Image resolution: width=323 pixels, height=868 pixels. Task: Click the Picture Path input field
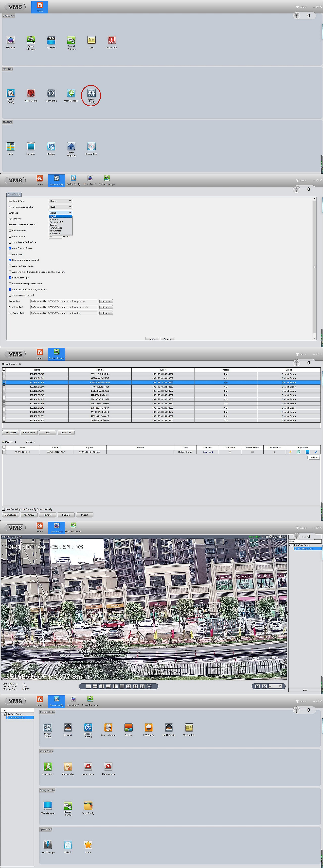(64, 301)
